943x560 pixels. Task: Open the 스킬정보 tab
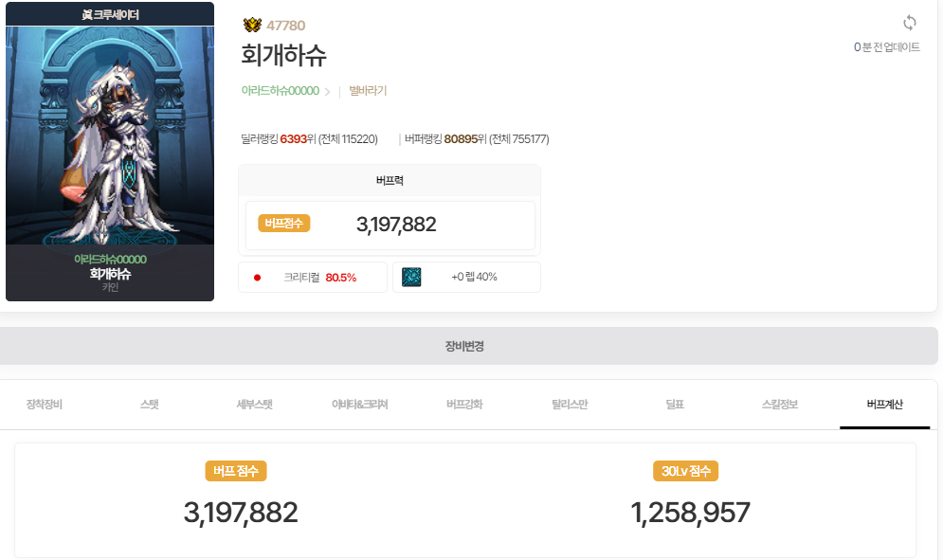pos(779,405)
